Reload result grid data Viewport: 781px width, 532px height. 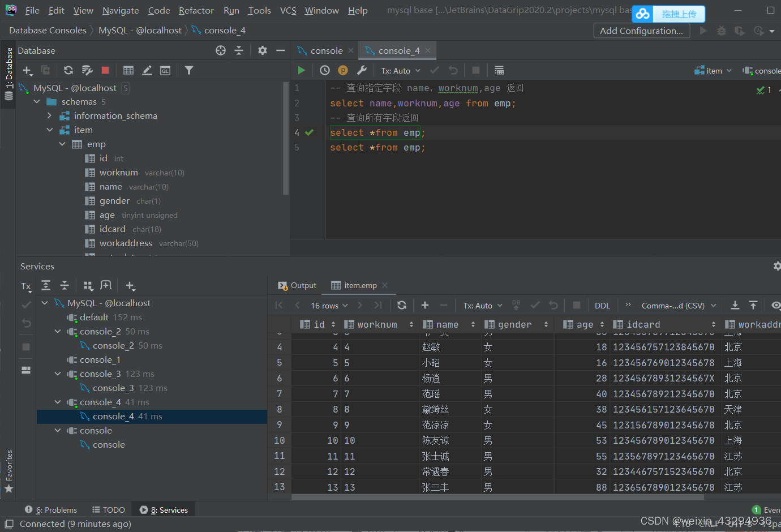tap(402, 305)
